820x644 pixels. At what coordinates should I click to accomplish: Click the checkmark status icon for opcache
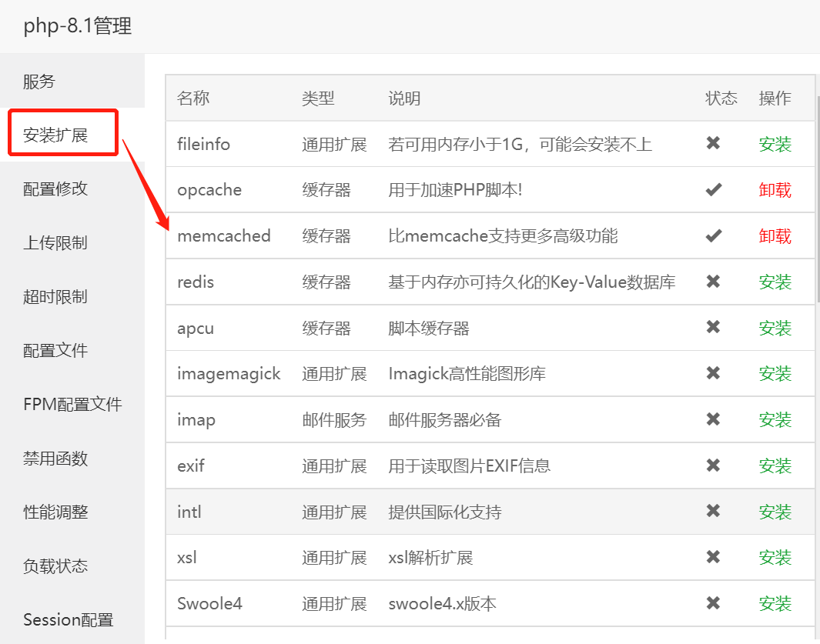click(714, 189)
